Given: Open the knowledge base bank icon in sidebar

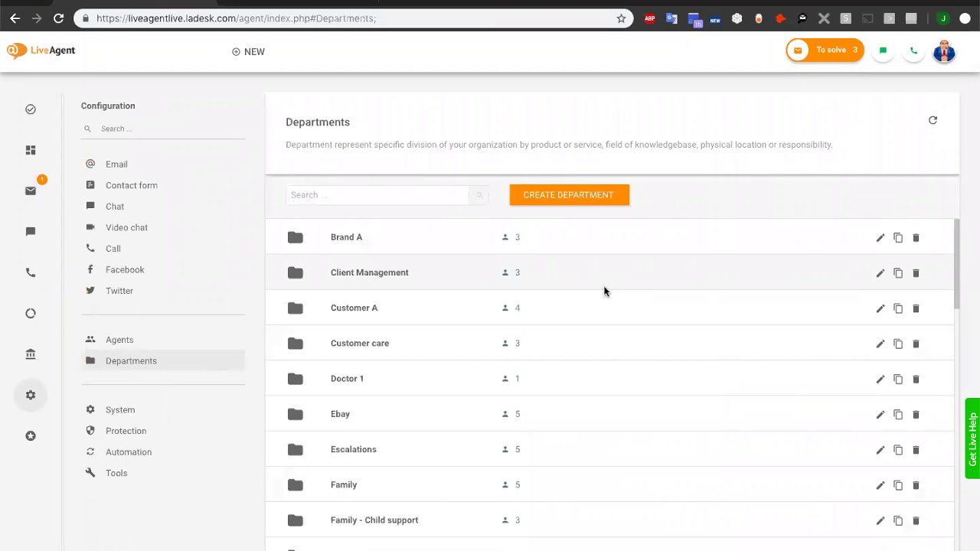Looking at the screenshot, I should point(31,354).
